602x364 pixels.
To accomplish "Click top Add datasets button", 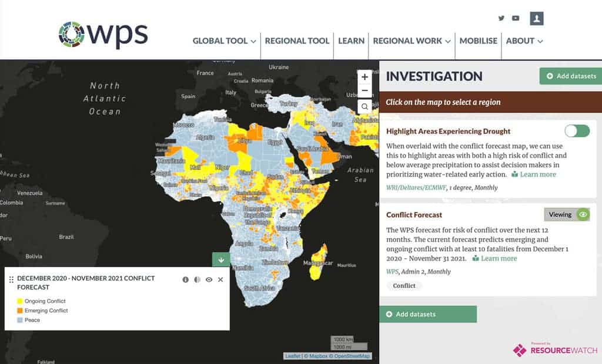I will pos(570,76).
